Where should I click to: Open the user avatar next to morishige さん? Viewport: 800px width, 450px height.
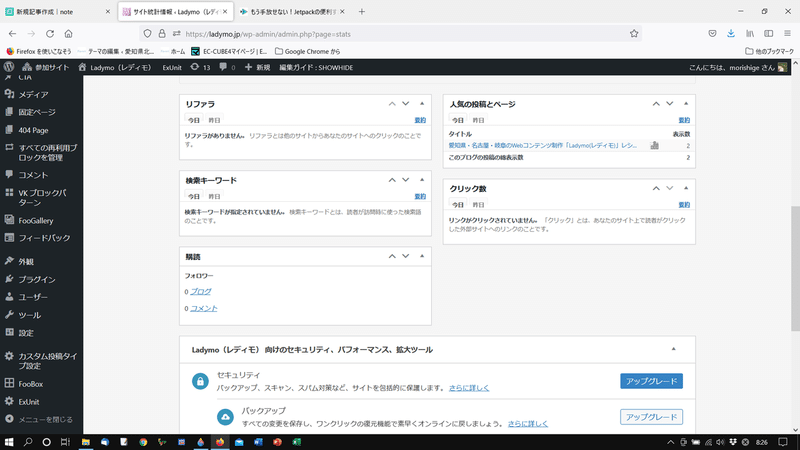(x=782, y=67)
